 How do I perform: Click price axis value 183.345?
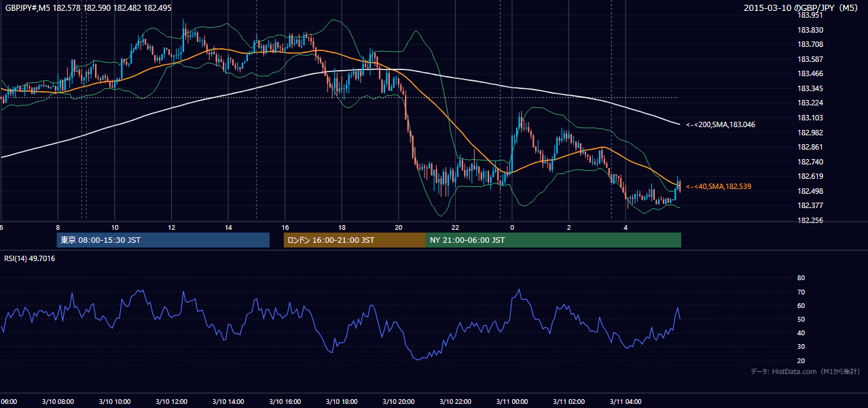point(810,88)
